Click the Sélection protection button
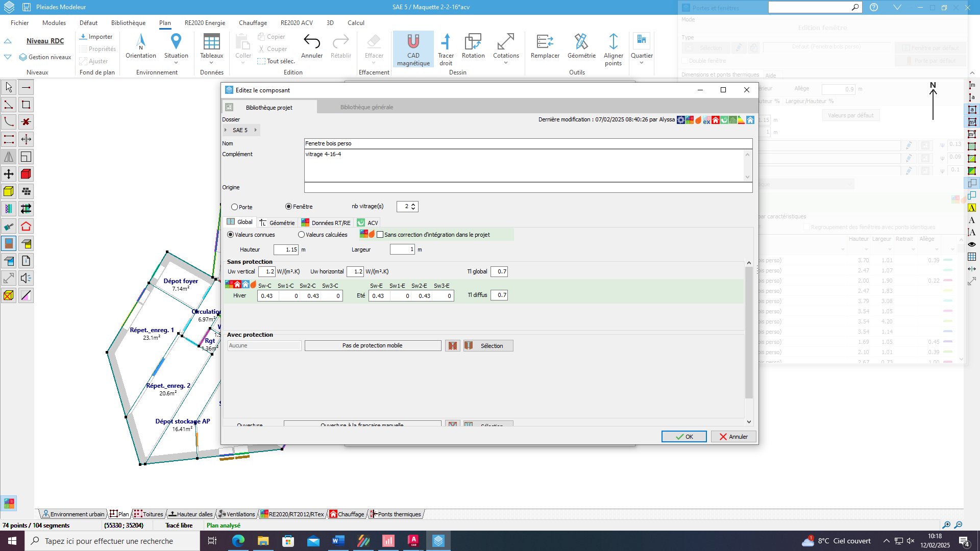The width and height of the screenshot is (980, 551). (x=488, y=346)
